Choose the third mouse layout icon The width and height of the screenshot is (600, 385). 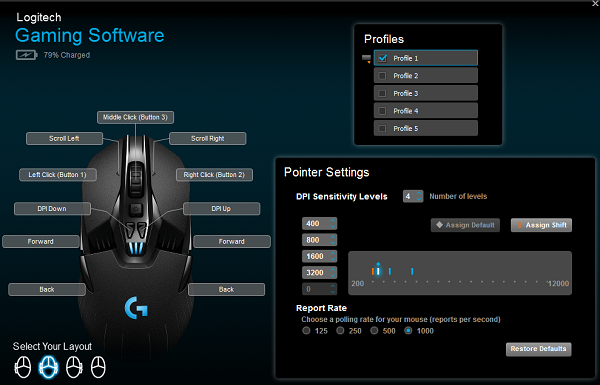[74, 367]
